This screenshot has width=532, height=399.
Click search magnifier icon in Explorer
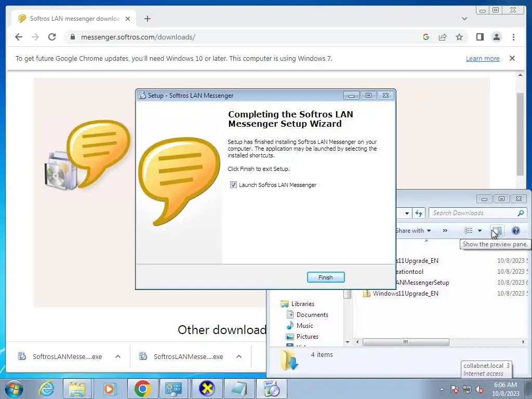[x=521, y=213]
